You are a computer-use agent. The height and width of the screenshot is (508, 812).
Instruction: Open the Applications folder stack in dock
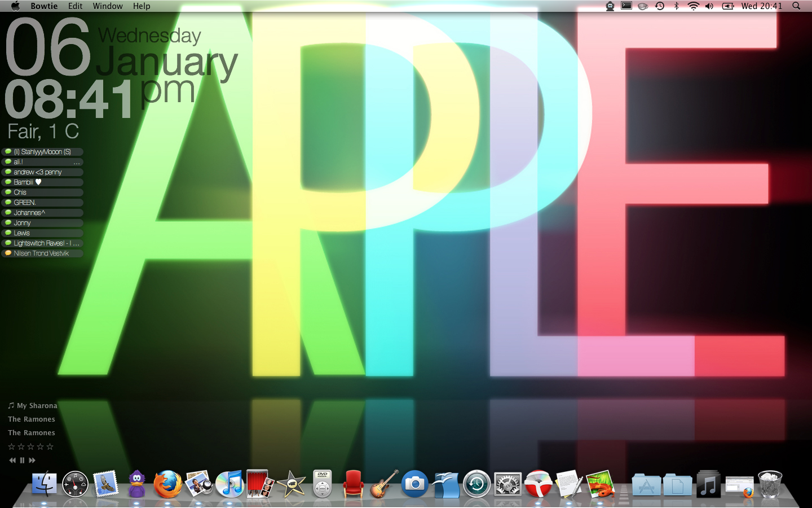coord(646,485)
